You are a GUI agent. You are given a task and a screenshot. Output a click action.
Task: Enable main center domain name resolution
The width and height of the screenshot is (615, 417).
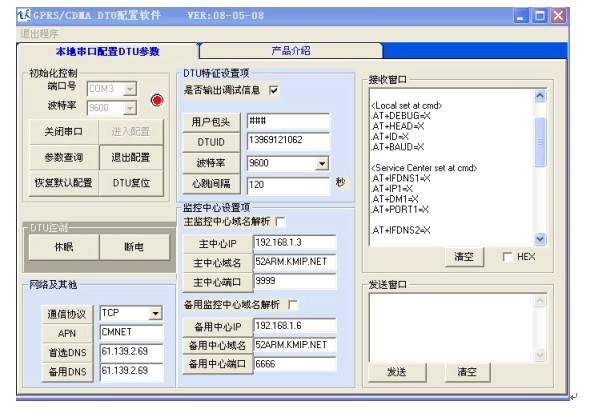pyautogui.click(x=281, y=221)
